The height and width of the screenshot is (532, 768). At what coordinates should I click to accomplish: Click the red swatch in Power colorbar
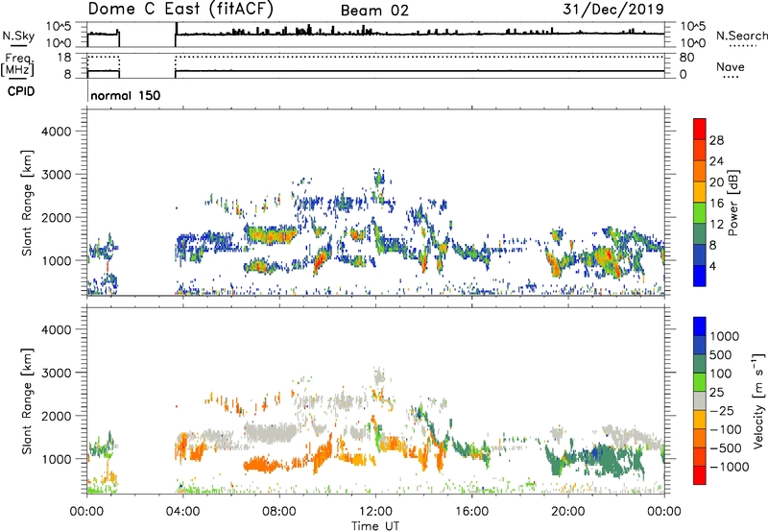click(x=700, y=129)
